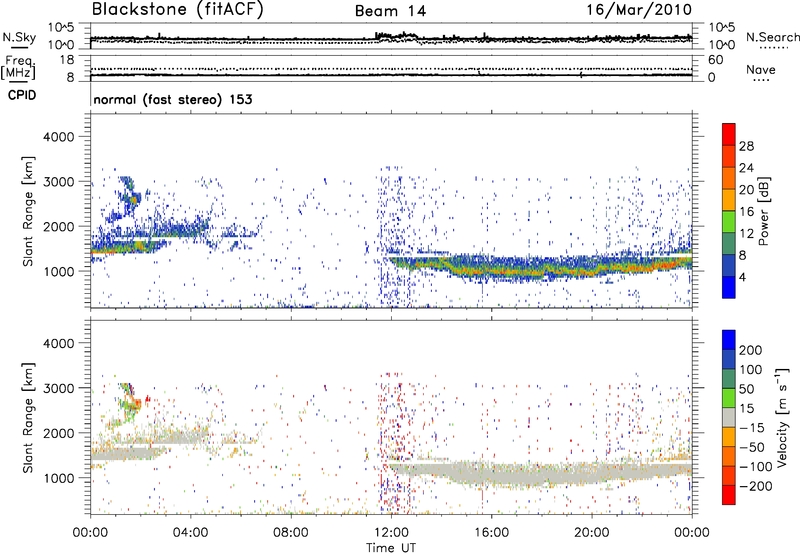
Task: Click the yellow-orange 16-20 dB power swatch
Action: click(729, 200)
